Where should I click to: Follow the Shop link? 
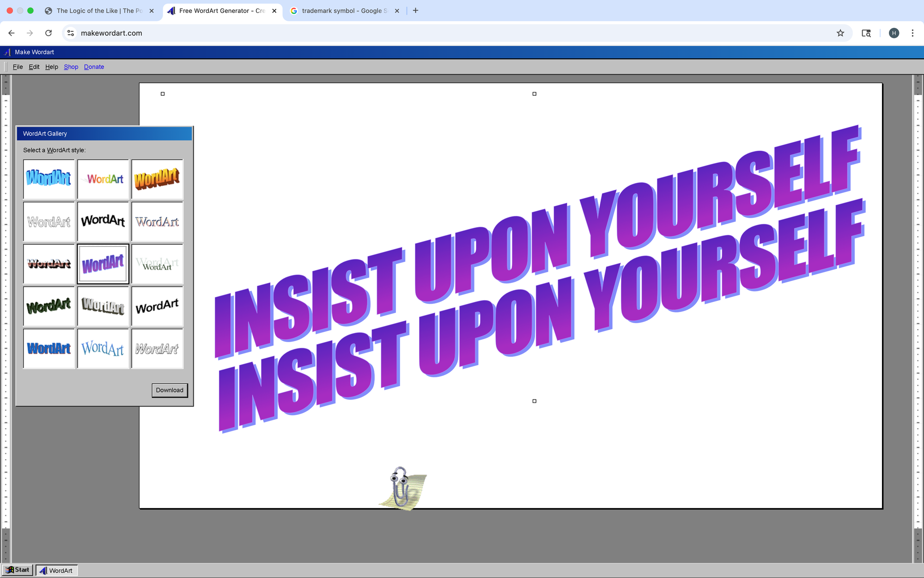tap(71, 67)
